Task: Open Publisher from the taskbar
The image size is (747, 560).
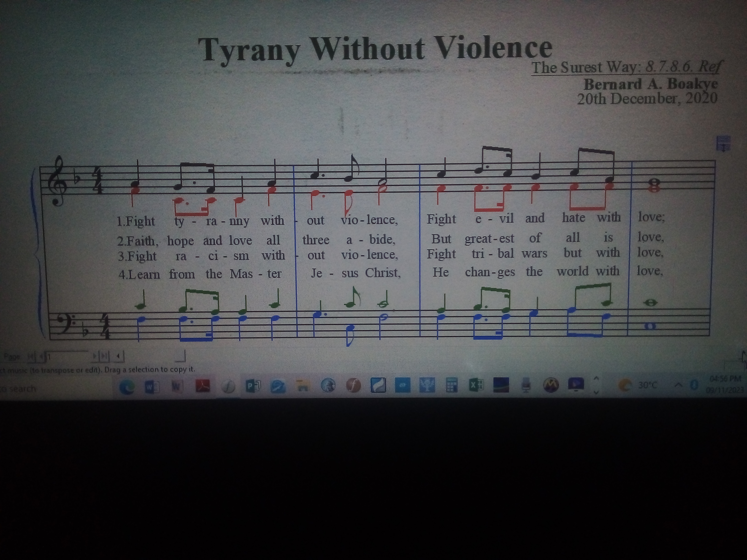Action: pos(253,386)
